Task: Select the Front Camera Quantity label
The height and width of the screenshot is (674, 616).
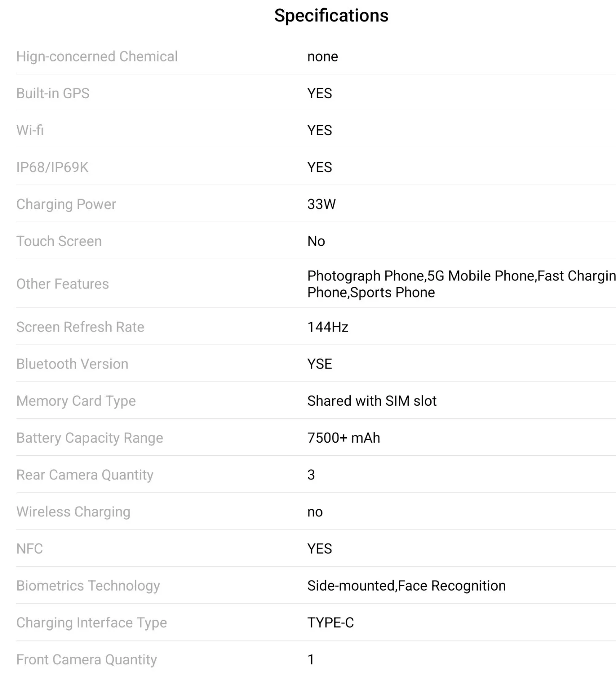Action: 86,659
